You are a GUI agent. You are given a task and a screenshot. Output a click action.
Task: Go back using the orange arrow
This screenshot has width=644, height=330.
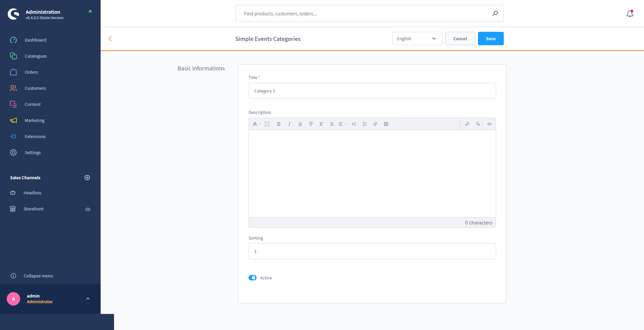pyautogui.click(x=110, y=39)
